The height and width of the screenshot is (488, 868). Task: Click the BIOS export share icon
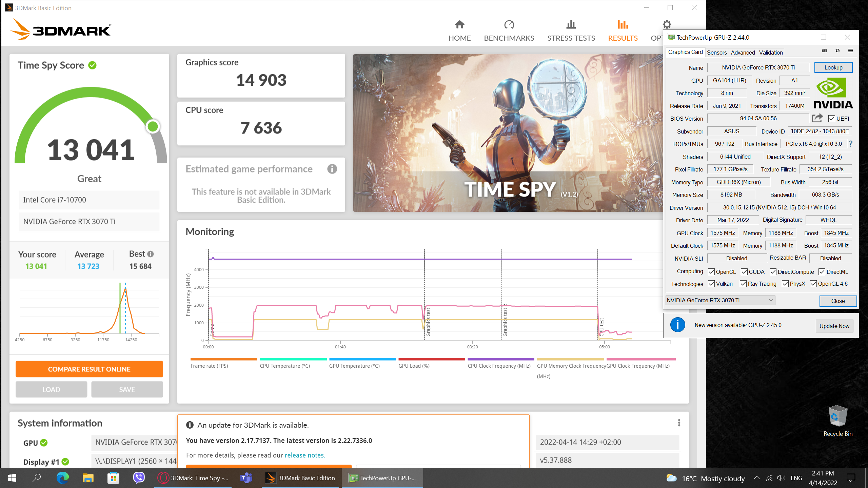(817, 118)
